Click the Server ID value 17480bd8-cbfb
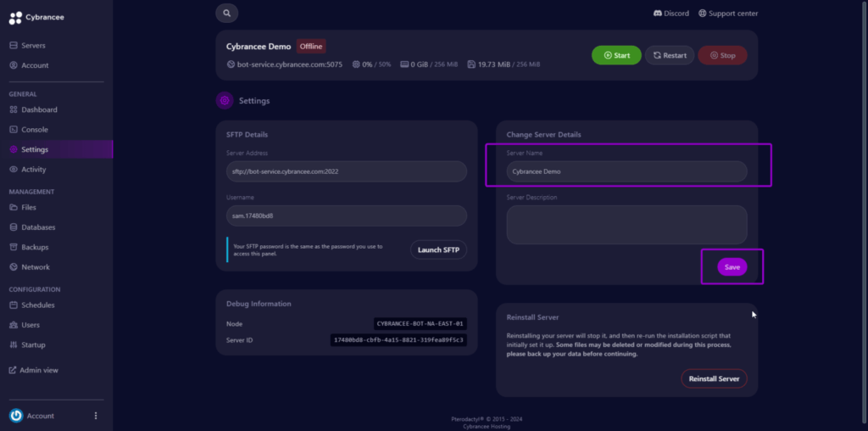868x431 pixels. coord(398,340)
